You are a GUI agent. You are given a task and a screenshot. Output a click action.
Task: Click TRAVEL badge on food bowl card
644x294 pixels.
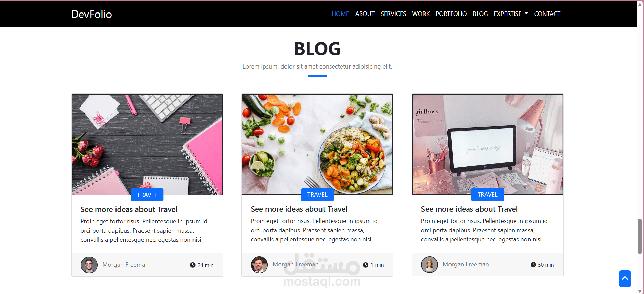pos(317,195)
